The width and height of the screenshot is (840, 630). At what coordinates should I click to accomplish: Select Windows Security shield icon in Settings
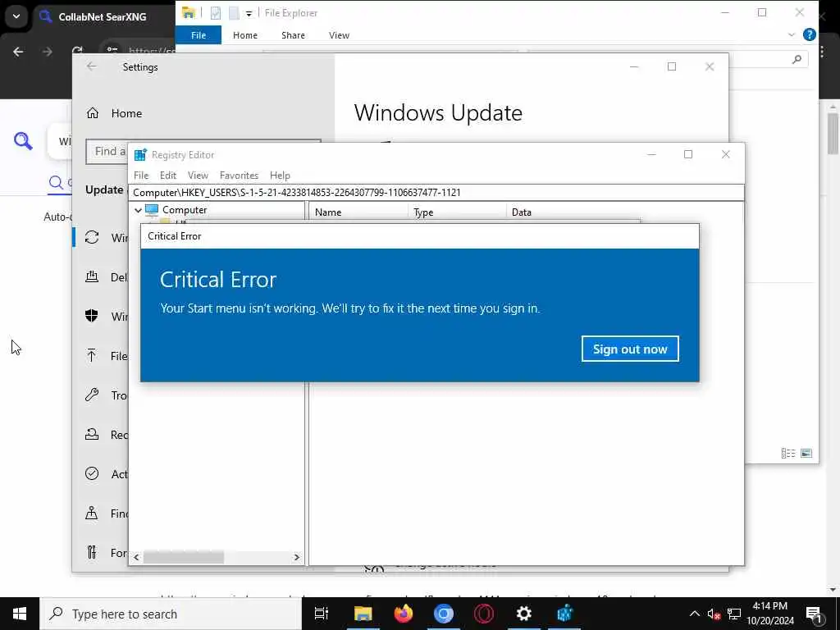point(92,316)
